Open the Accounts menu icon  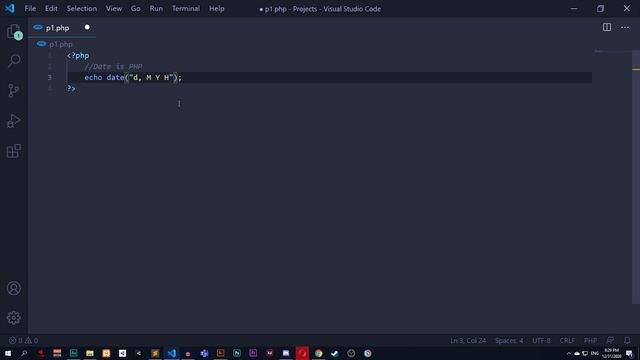[x=14, y=288]
